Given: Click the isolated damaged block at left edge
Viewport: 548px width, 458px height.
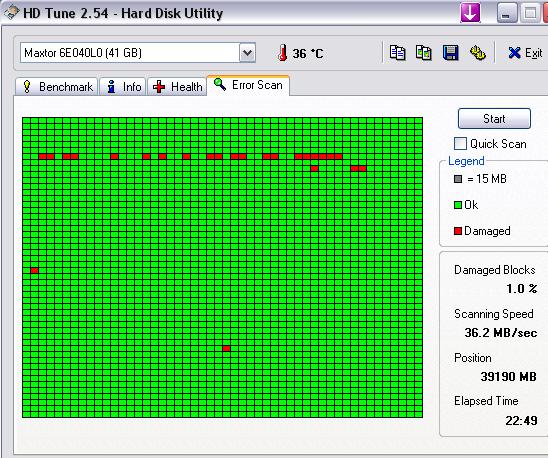Looking at the screenshot, I should pyautogui.click(x=34, y=270).
